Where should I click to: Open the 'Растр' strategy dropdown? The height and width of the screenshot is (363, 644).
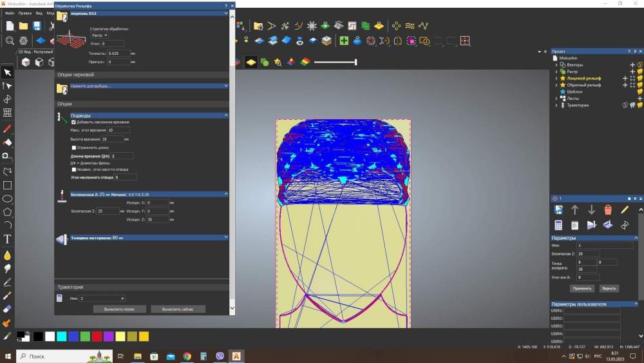click(x=99, y=35)
